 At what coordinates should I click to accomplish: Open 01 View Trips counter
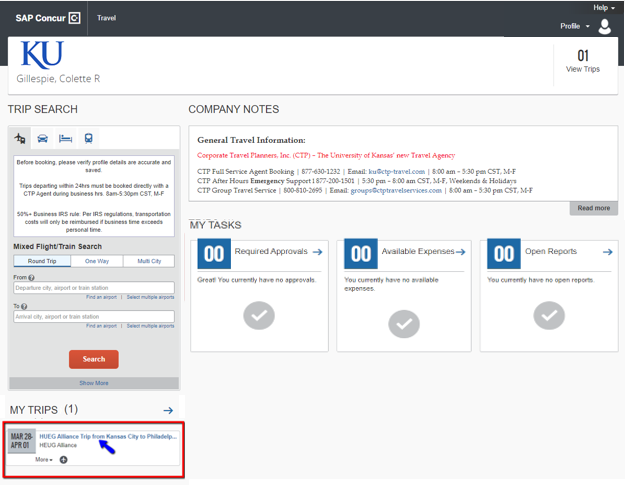pyautogui.click(x=583, y=61)
